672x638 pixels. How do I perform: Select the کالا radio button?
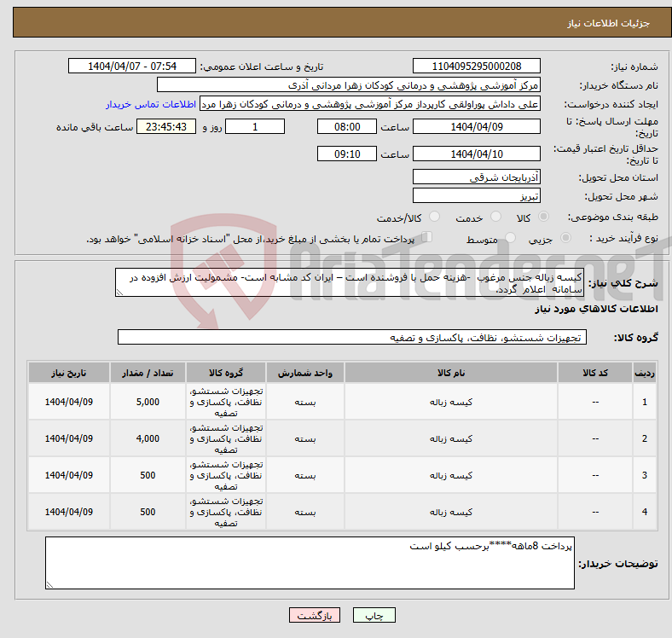tap(543, 217)
